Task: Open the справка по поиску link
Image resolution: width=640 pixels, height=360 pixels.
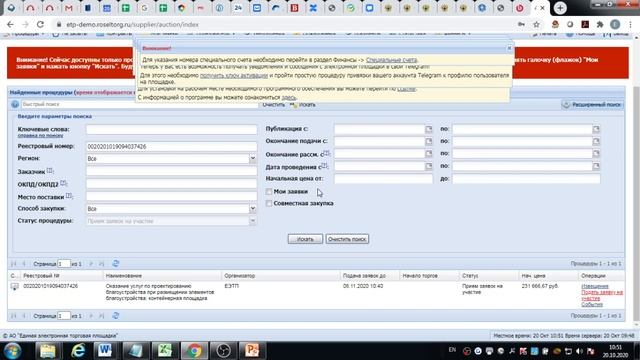Action: (x=40, y=136)
